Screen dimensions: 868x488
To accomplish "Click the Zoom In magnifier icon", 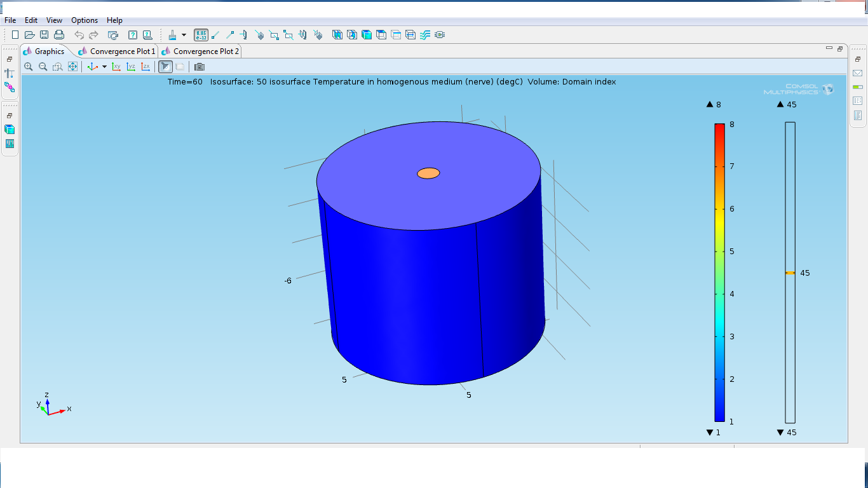I will pyautogui.click(x=29, y=67).
